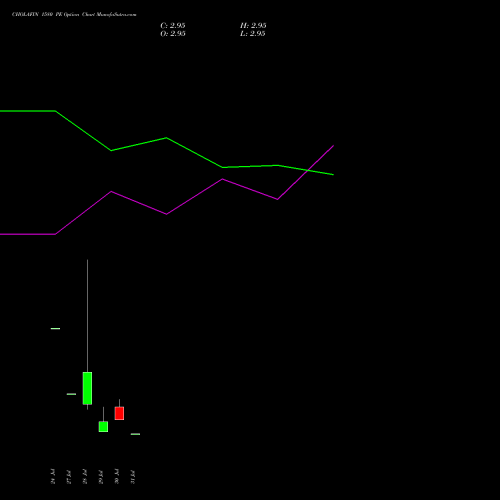Click the 31 Jul date label
The width and height of the screenshot is (500, 500).
click(x=133, y=476)
